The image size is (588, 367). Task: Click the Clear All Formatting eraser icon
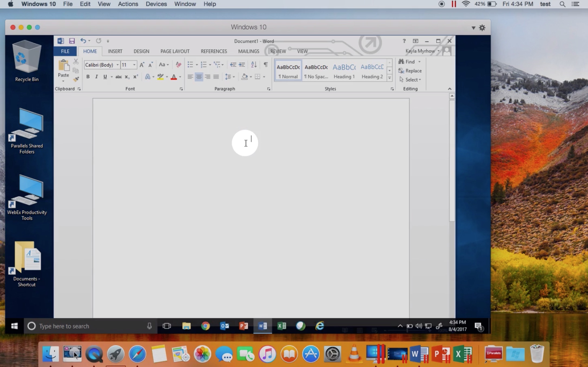(x=178, y=65)
